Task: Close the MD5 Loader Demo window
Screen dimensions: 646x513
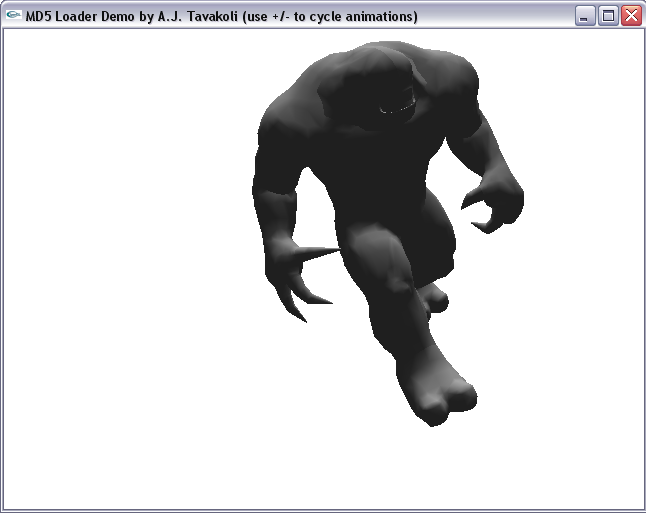Action: tap(631, 16)
